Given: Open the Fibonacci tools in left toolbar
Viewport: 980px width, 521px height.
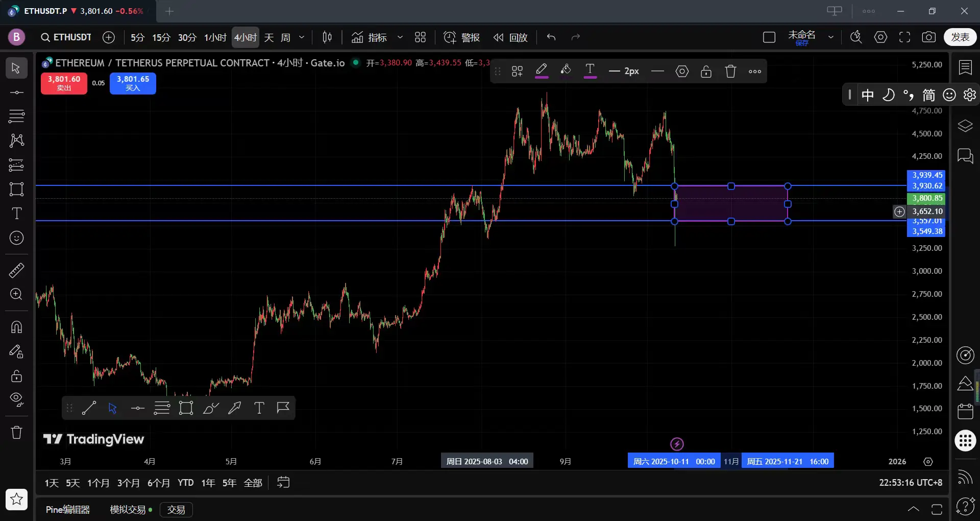Looking at the screenshot, I should [x=16, y=116].
